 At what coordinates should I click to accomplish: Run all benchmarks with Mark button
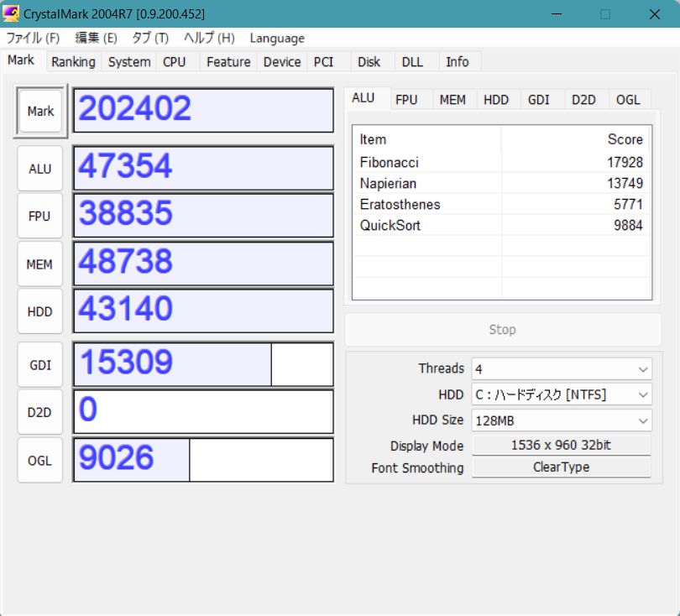[x=41, y=112]
